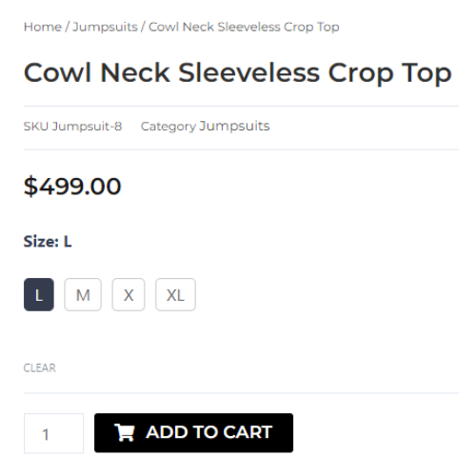The height and width of the screenshot is (476, 476).
Task: Open the Jumpsuits category link
Action: pyautogui.click(x=234, y=127)
